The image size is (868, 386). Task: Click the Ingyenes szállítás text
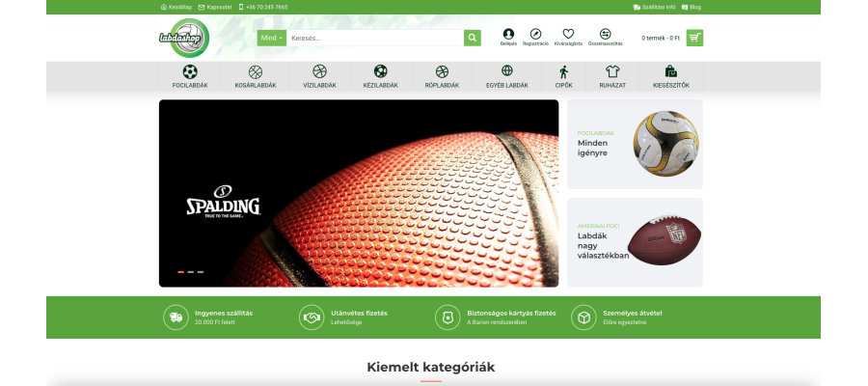point(224,313)
